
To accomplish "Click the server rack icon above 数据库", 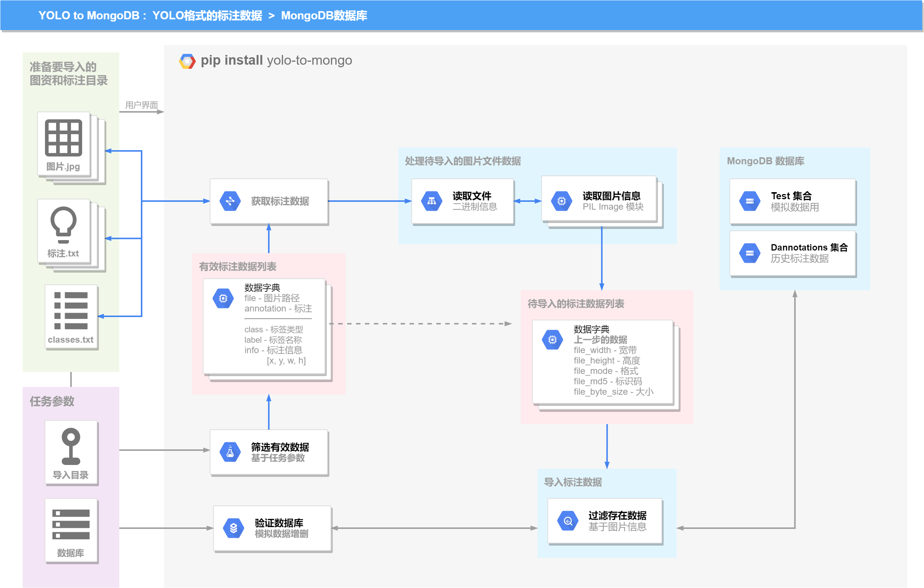I will 71,524.
